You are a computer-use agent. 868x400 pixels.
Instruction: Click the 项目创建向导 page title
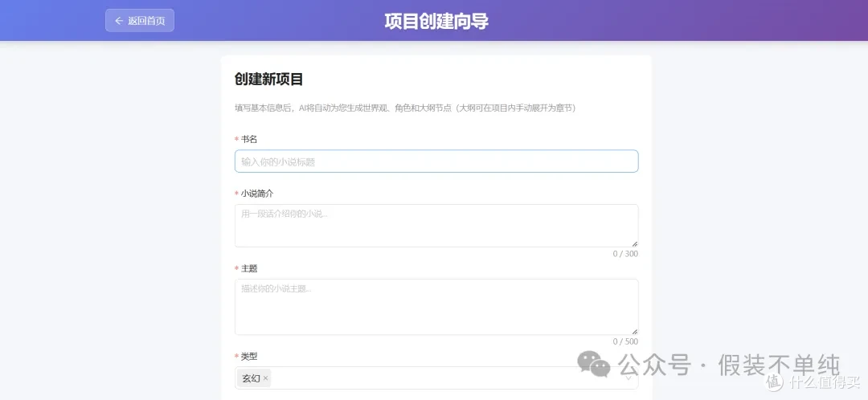pyautogui.click(x=436, y=21)
